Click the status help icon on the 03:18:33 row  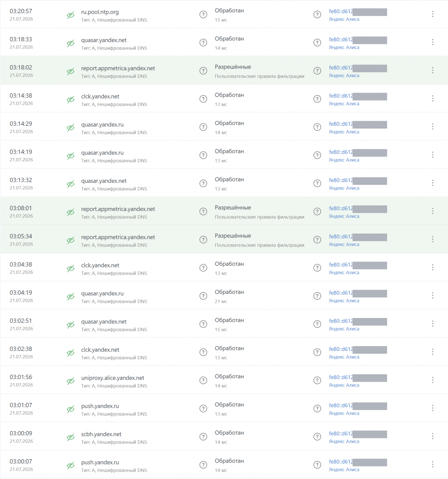[x=317, y=42]
